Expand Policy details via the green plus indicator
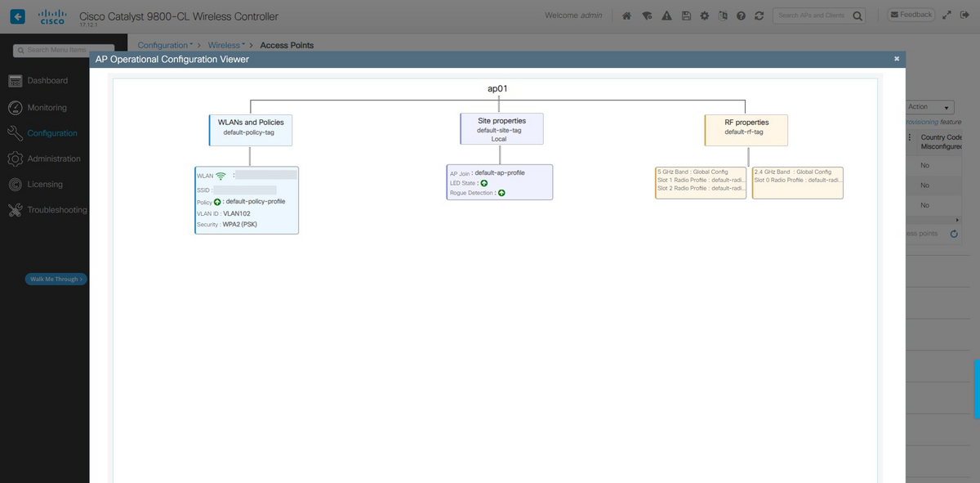980x483 pixels. pos(216,201)
